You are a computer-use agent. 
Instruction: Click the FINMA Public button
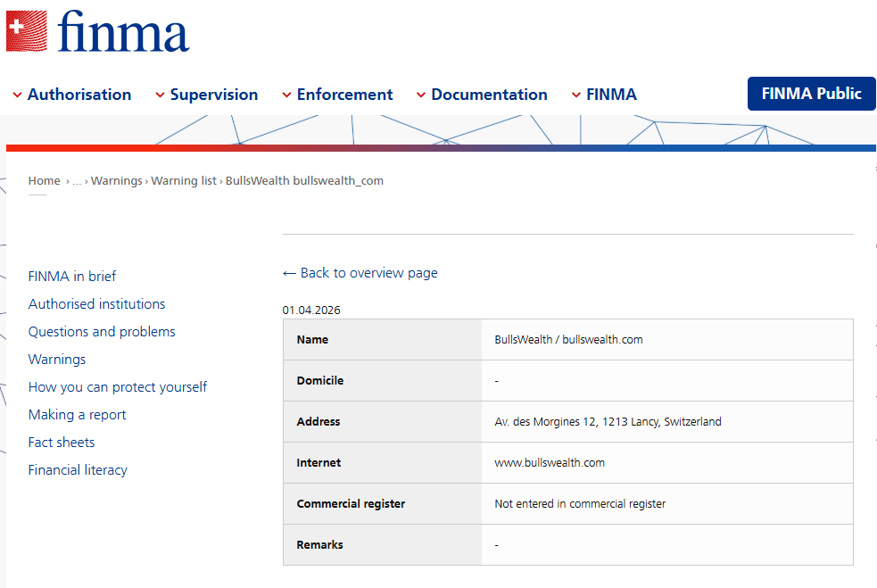(x=812, y=94)
